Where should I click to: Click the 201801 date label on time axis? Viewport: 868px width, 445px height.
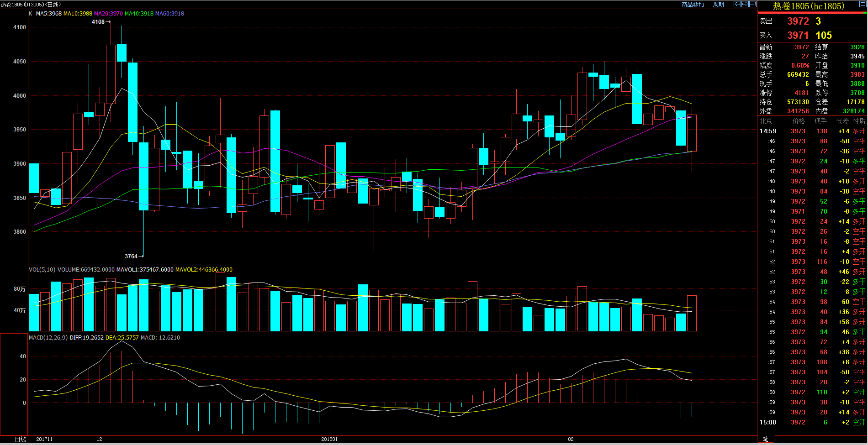click(x=329, y=439)
